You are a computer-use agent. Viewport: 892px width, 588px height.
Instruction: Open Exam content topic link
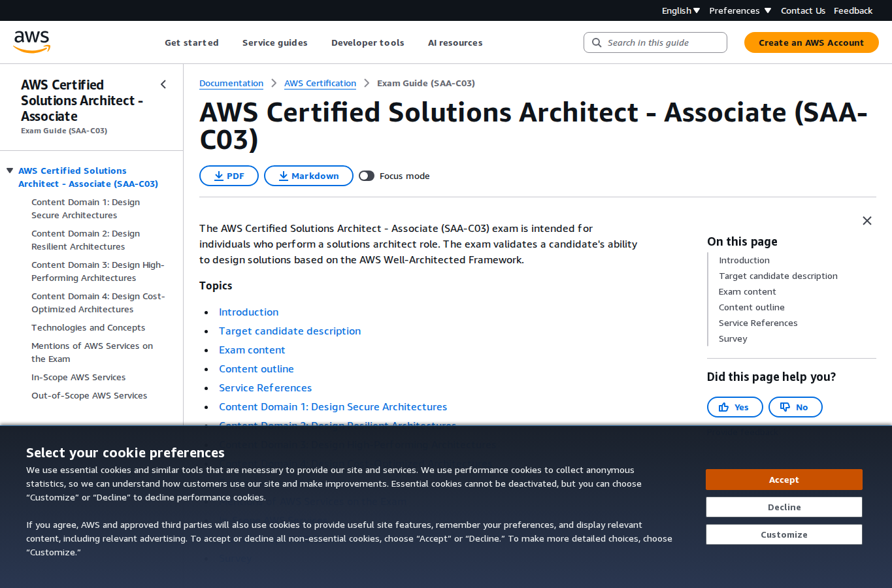(x=252, y=350)
